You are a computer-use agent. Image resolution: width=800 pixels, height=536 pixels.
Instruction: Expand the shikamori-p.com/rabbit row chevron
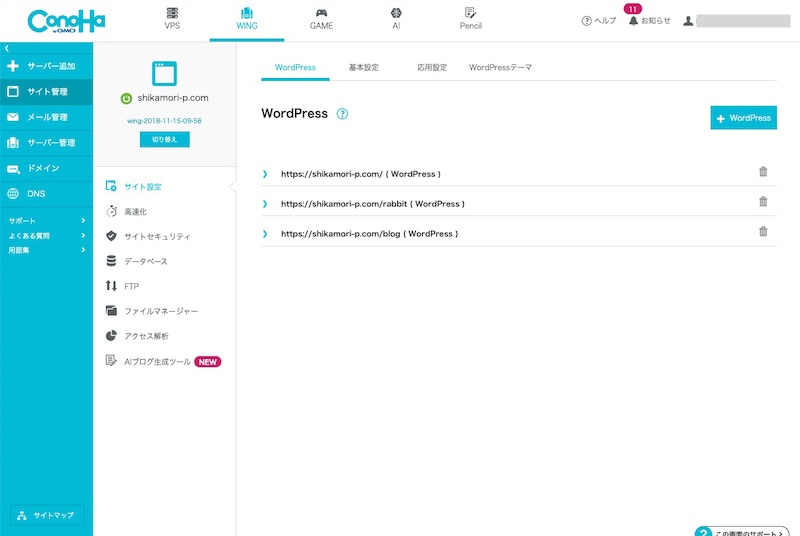(x=265, y=204)
